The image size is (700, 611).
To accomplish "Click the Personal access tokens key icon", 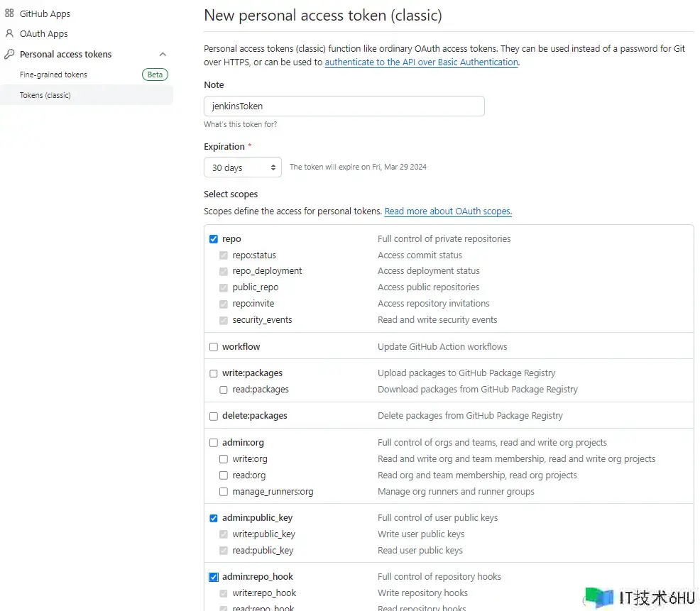I will 9,54.
